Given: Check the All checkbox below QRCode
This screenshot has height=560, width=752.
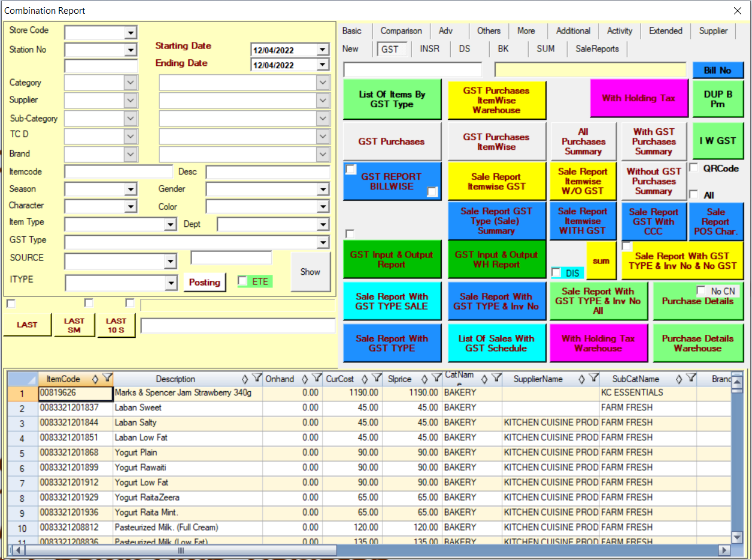Looking at the screenshot, I should pyautogui.click(x=693, y=195).
